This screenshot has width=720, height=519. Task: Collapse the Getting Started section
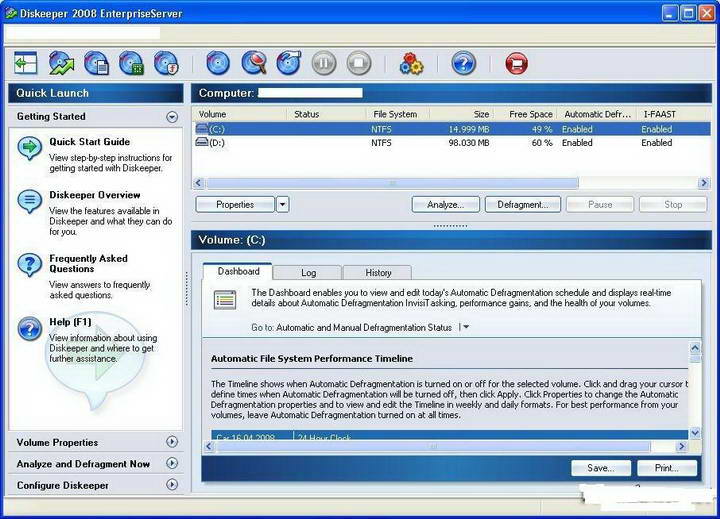click(172, 117)
